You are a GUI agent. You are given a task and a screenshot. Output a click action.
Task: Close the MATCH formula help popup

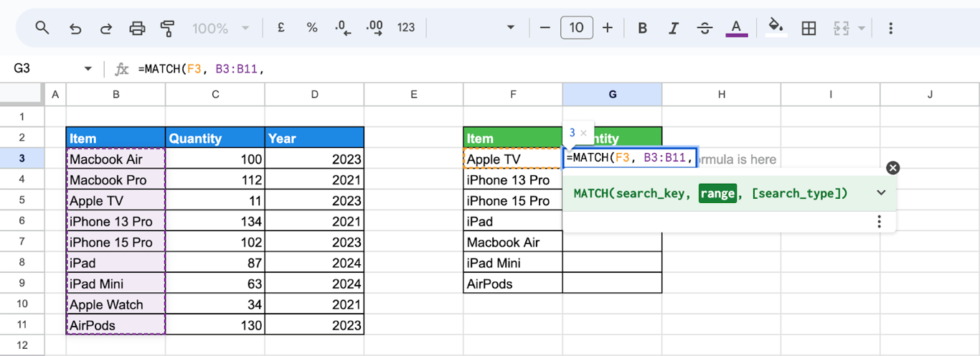(x=892, y=168)
